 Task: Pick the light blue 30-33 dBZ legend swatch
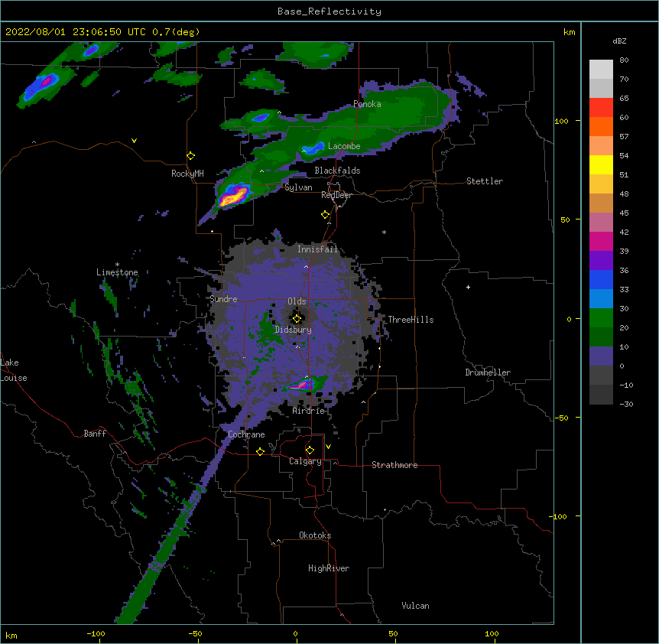(601, 299)
